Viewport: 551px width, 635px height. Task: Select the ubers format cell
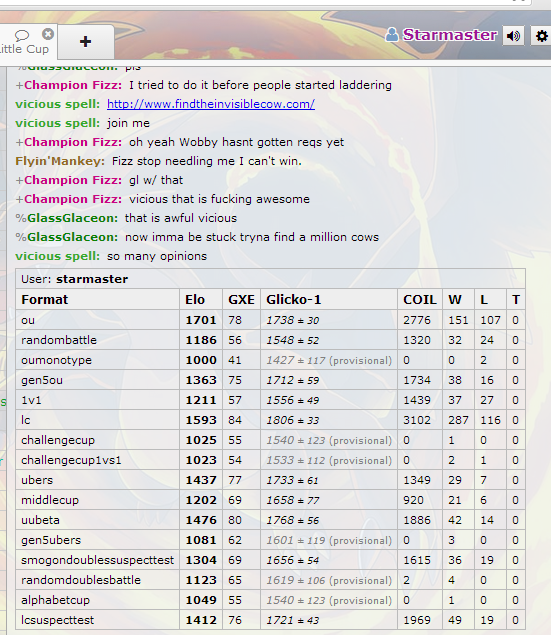pyautogui.click(x=98, y=480)
